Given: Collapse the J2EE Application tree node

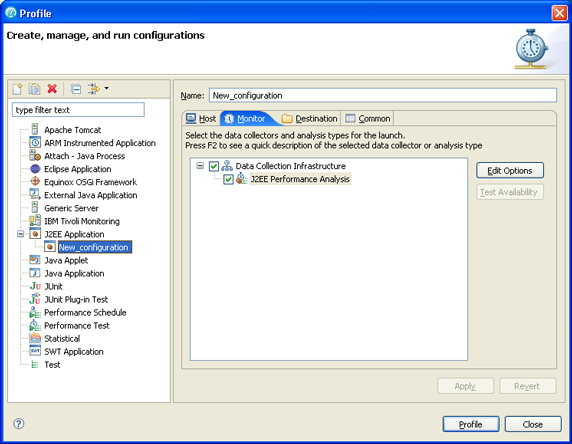Looking at the screenshot, I should [21, 234].
